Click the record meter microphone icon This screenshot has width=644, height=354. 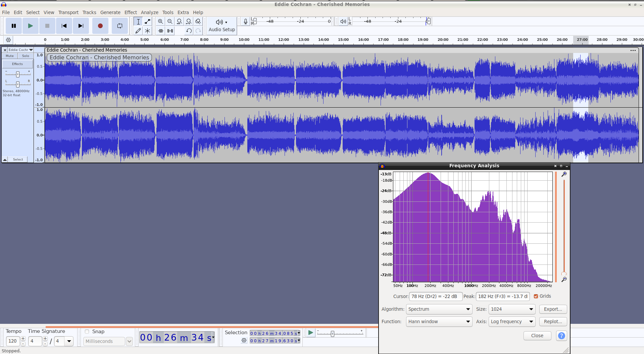[246, 21]
